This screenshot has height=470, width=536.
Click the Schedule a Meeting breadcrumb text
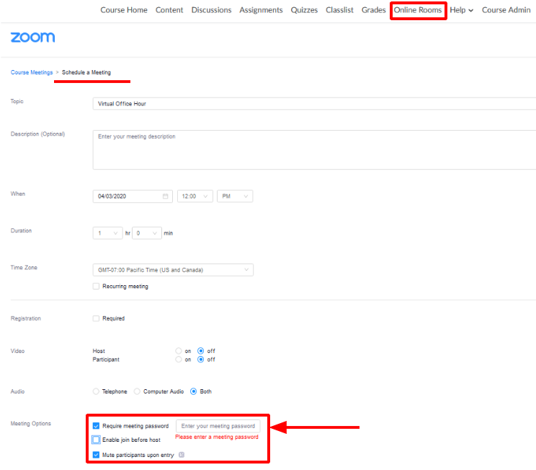click(86, 72)
